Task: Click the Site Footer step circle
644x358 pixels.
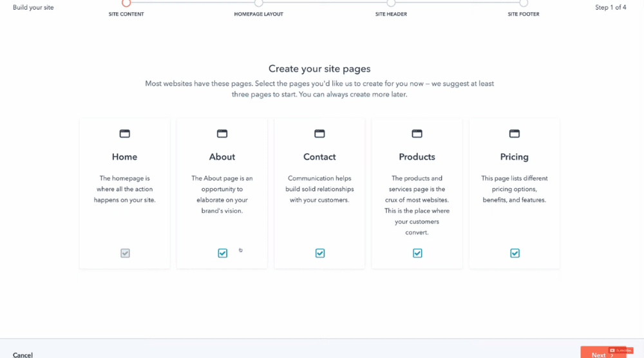Action: pos(523,3)
